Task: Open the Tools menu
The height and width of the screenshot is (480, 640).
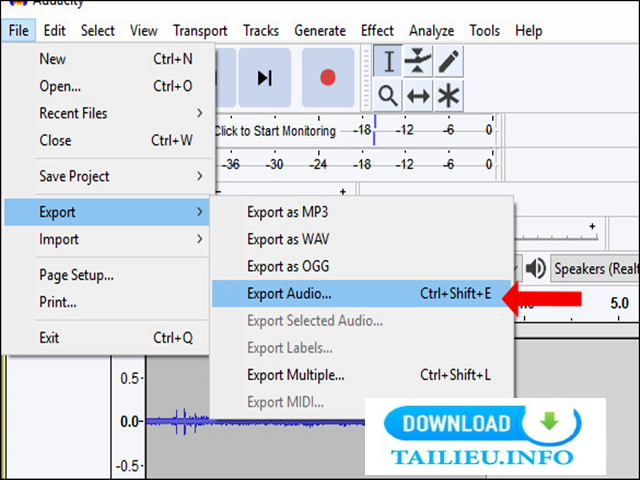Action: [x=484, y=31]
